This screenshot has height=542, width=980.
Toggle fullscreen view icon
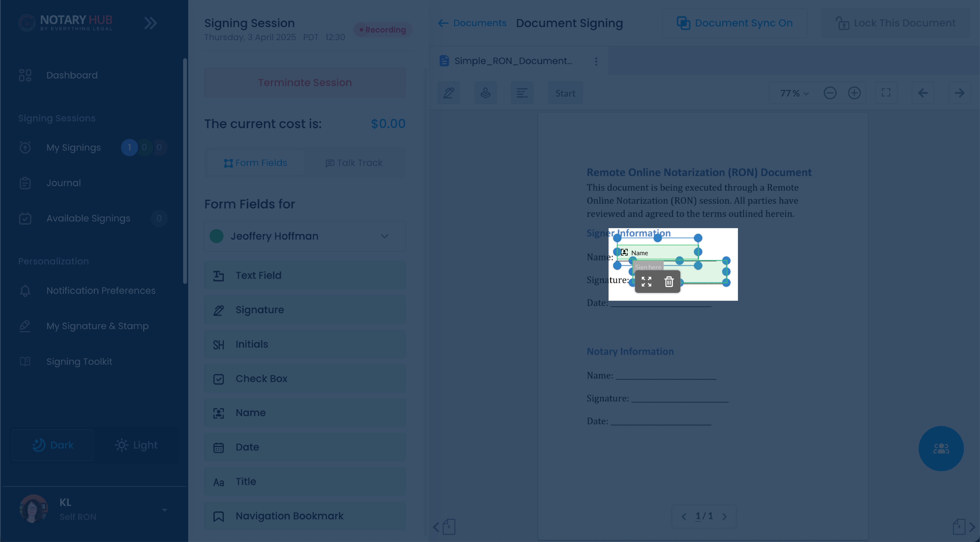coord(886,93)
